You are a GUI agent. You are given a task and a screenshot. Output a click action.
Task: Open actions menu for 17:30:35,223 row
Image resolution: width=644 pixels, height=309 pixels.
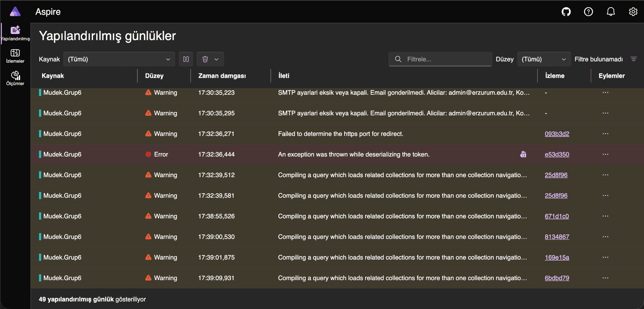coord(605,93)
